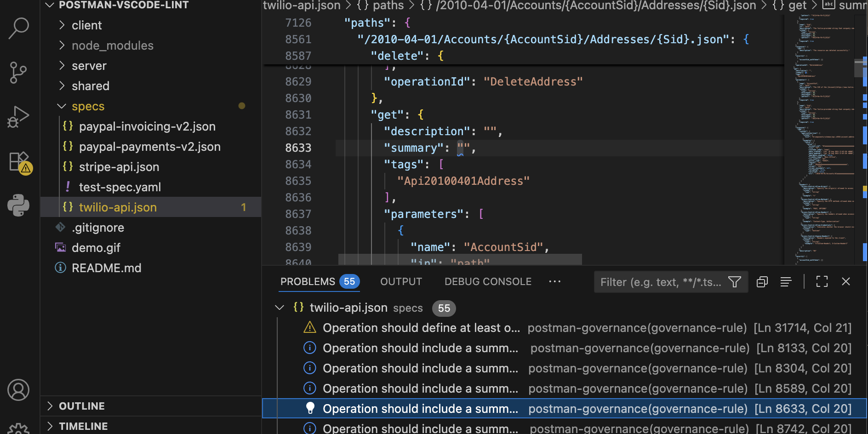This screenshot has height=434, width=868.
Task: Open the Accounts menu in the activity bar
Action: click(x=18, y=390)
